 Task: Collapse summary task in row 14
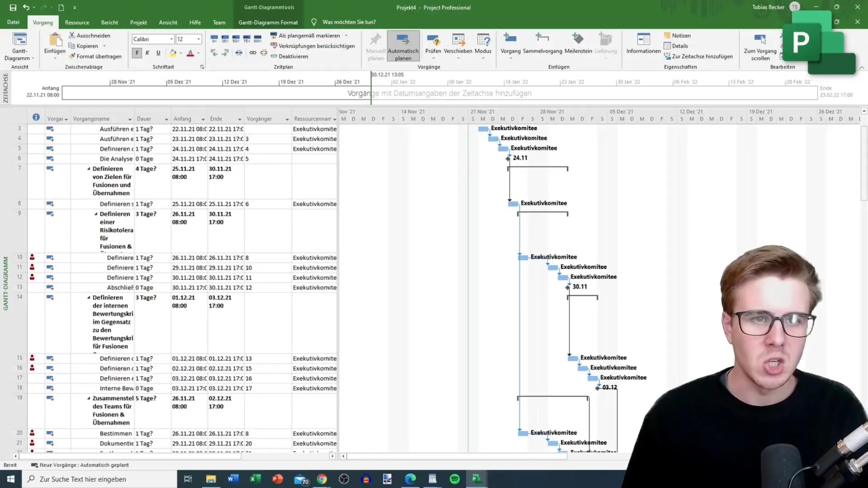tap(89, 297)
